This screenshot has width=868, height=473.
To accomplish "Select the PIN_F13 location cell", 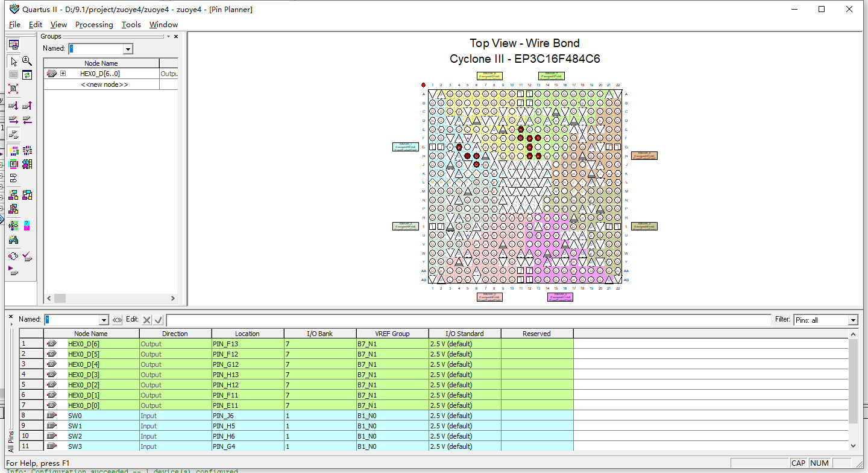I will (x=248, y=344).
